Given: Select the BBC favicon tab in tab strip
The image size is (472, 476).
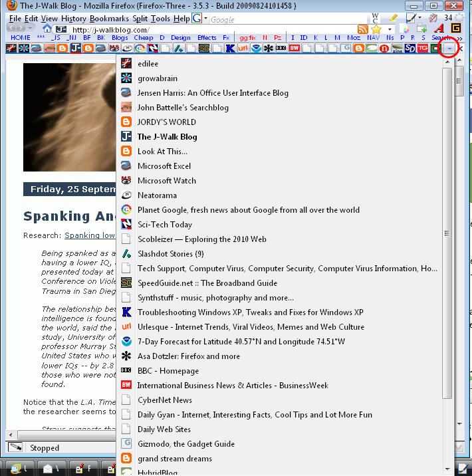Looking at the screenshot, I should [x=281, y=49].
